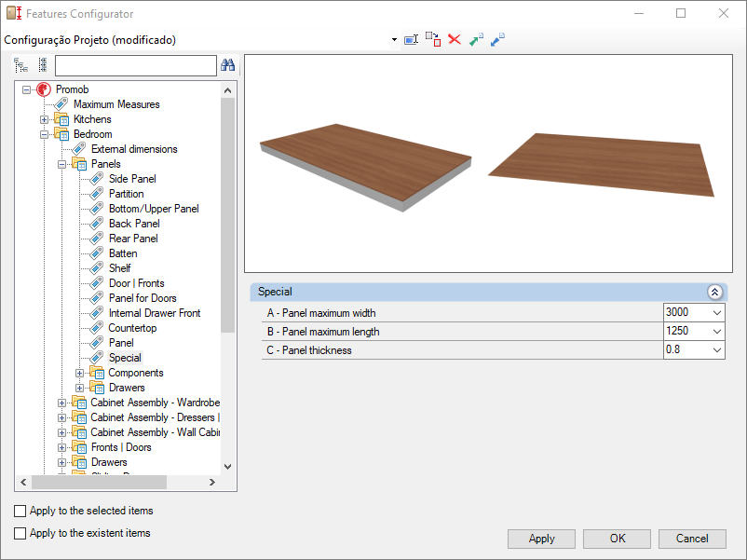Select Cabinet Assembly - Dressers item

click(x=156, y=417)
